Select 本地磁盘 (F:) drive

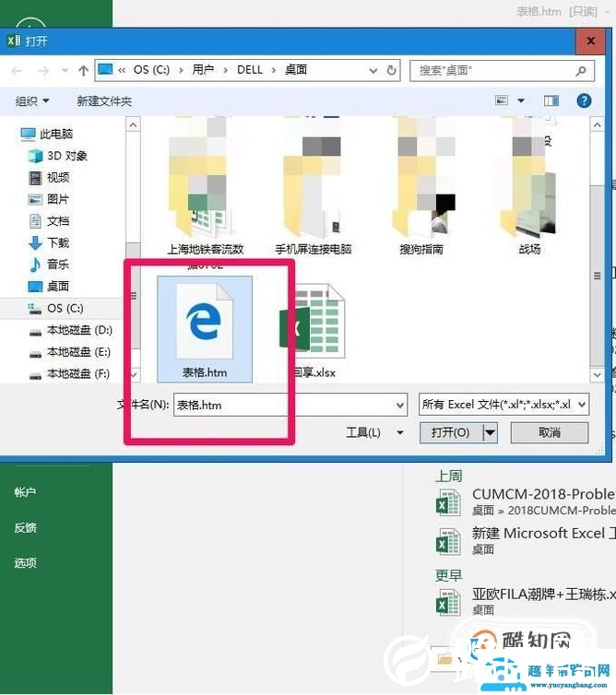[69, 373]
